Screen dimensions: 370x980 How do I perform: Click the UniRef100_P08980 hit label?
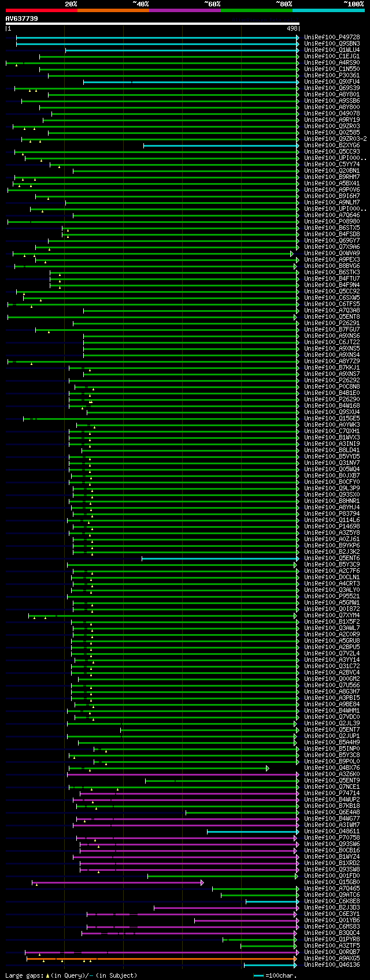(332, 221)
